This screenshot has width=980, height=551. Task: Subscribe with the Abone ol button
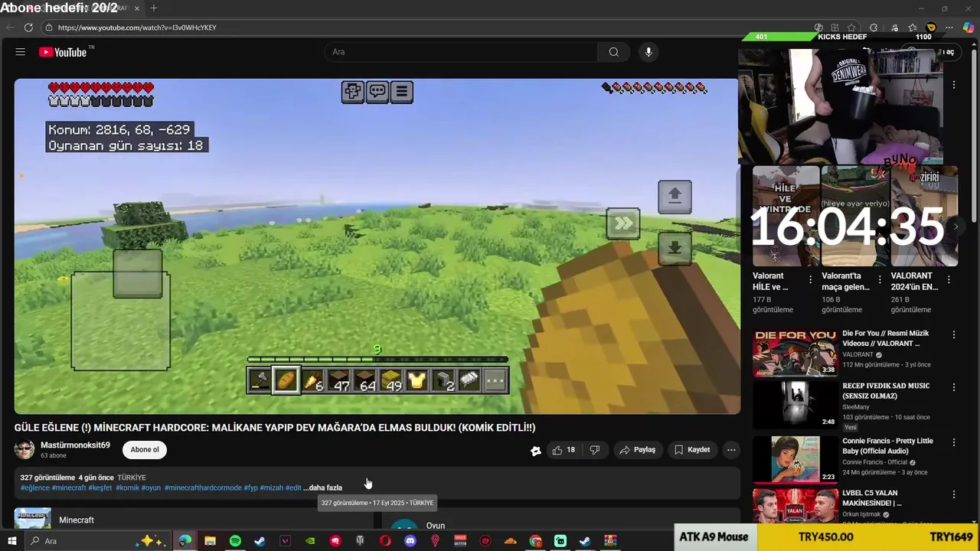pos(145,449)
